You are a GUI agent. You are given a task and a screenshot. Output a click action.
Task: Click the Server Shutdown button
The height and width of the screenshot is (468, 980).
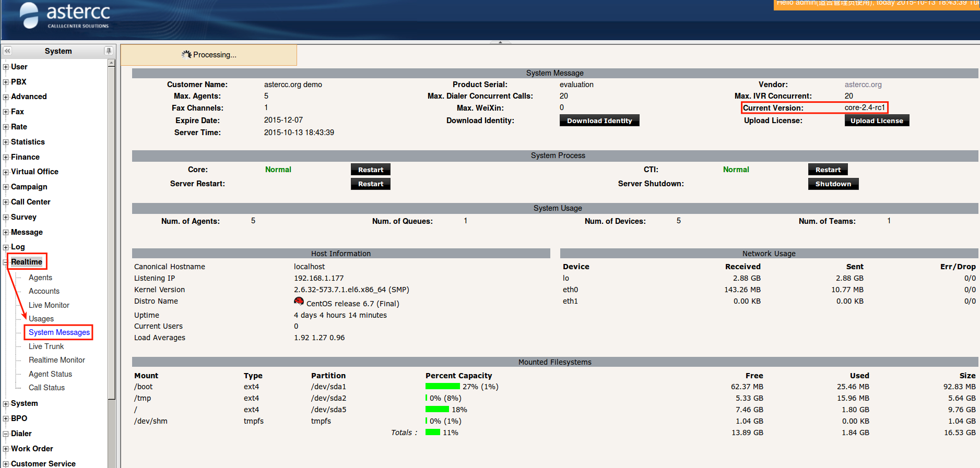point(833,184)
